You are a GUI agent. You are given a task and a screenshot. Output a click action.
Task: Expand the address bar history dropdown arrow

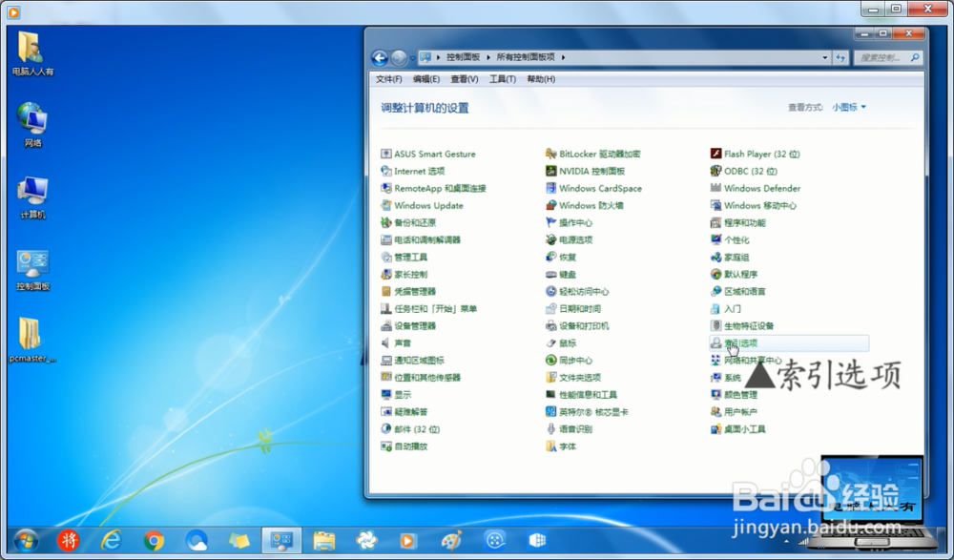point(825,58)
